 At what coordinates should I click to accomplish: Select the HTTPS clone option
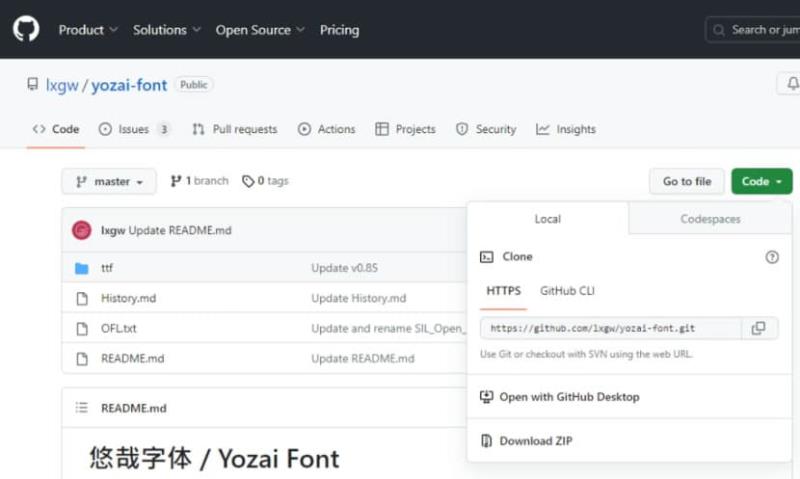pyautogui.click(x=504, y=291)
